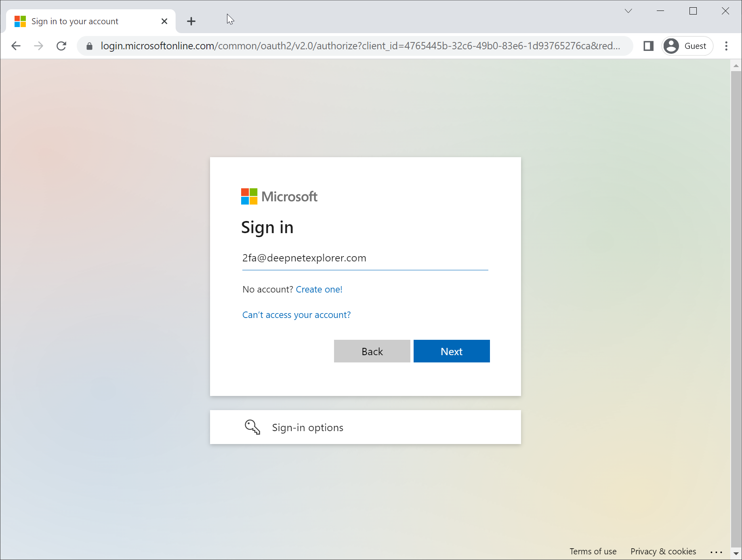Click the Next button
This screenshot has width=742, height=560.
452,351
